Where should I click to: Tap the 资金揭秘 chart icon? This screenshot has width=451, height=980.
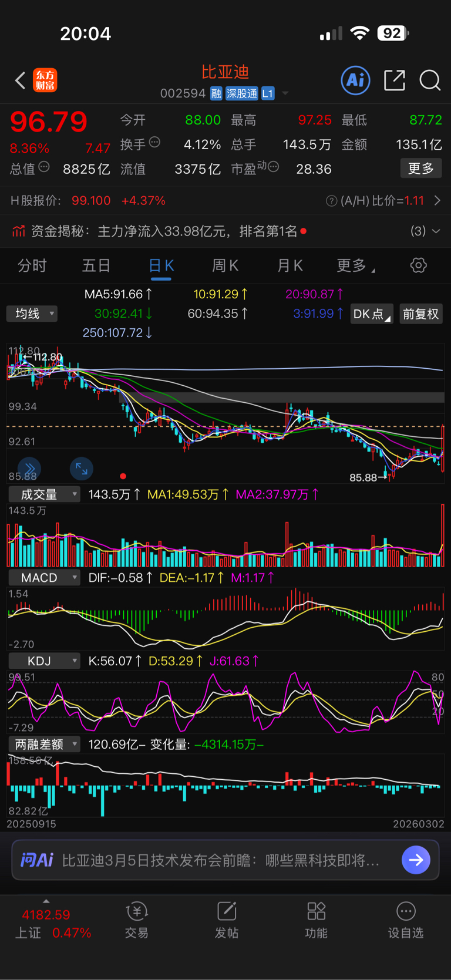pyautogui.click(x=18, y=231)
